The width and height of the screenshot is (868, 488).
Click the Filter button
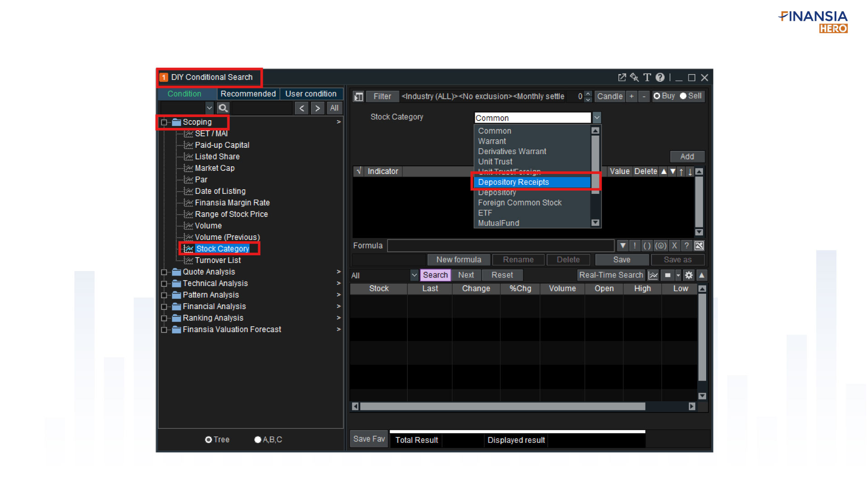click(382, 96)
